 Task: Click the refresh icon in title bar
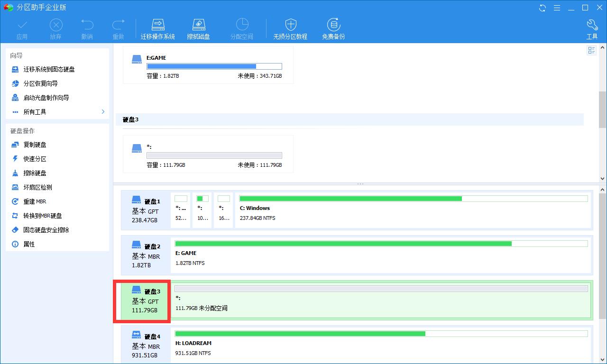pyautogui.click(x=543, y=8)
